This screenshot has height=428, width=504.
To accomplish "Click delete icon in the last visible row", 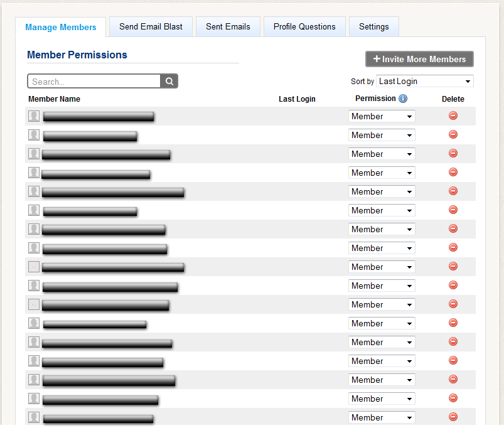I will pyautogui.click(x=453, y=417).
